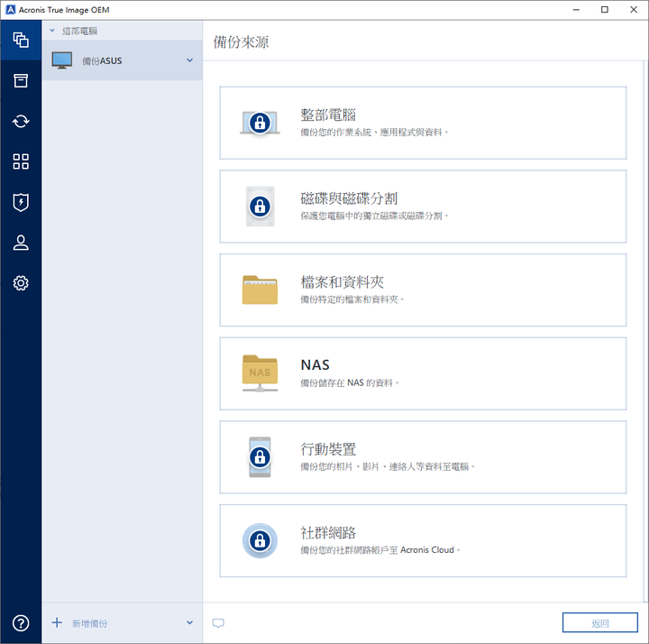Choose 檔案和資料夾 backup source
The image size is (649, 644).
423,290
